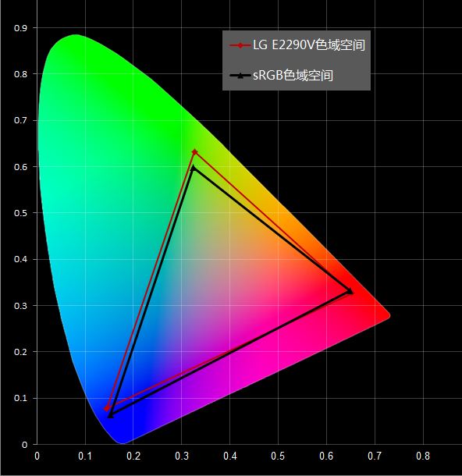Image resolution: width=462 pixels, height=476 pixels.
Task: Click the 0.3 label on the horizontal axis
Action: tap(182, 456)
